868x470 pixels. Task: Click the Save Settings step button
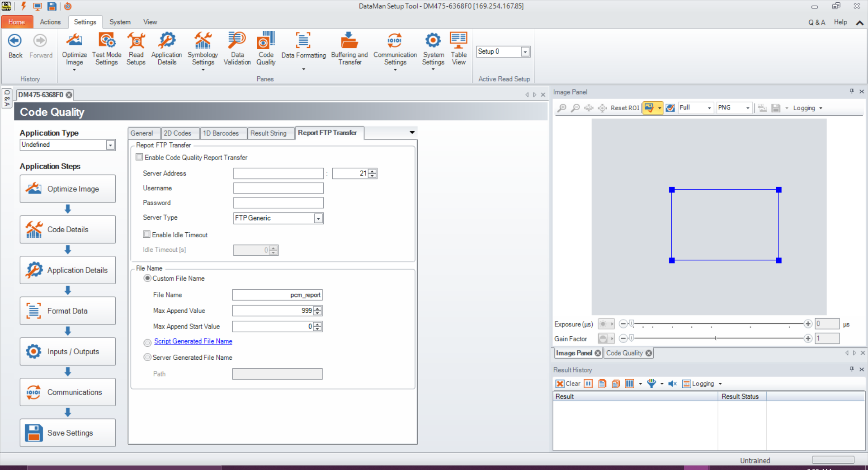coord(68,433)
